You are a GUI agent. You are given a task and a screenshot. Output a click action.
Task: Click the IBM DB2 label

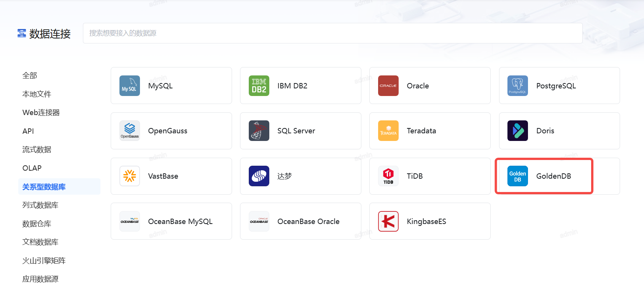click(x=292, y=86)
